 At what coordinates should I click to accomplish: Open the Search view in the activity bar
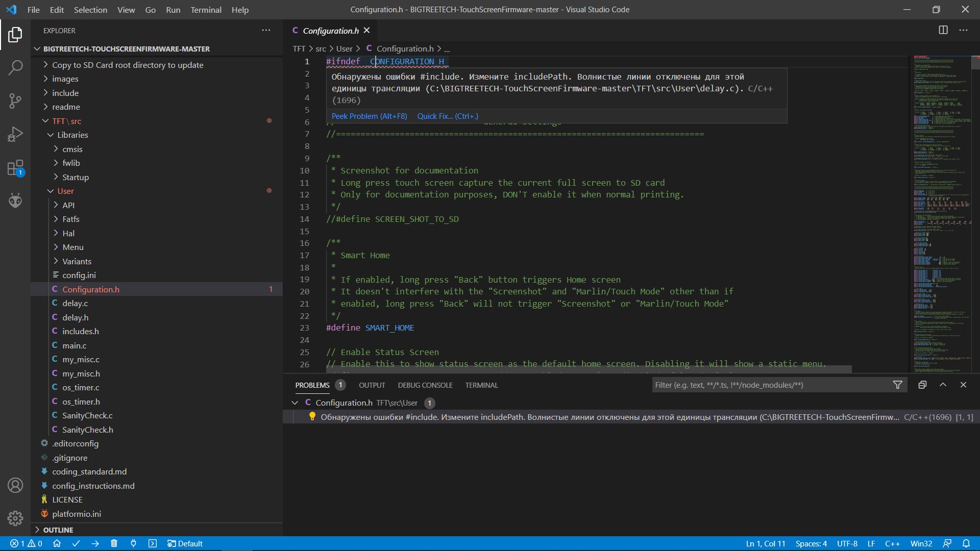pos(15,67)
